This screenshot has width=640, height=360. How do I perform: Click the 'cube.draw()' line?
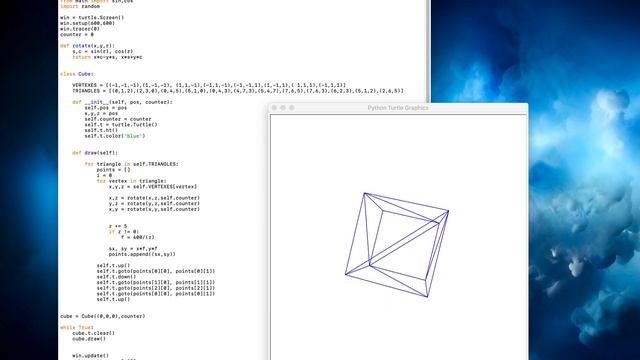click(x=89, y=339)
